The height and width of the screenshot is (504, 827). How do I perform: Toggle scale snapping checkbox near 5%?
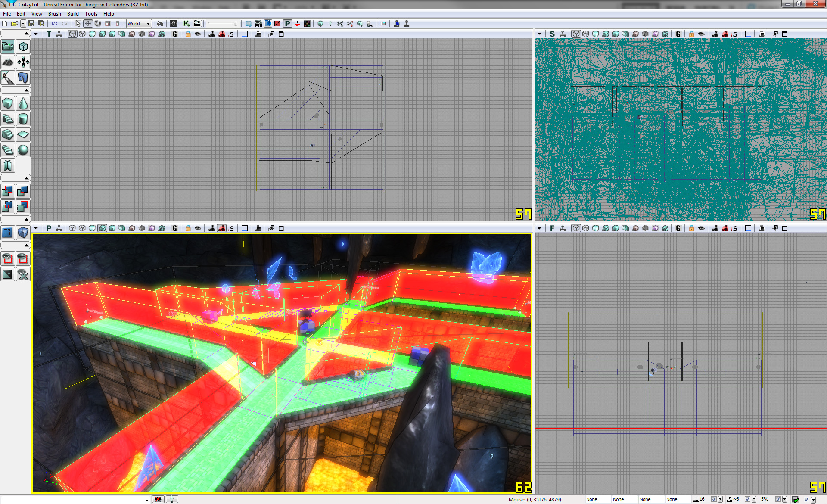click(x=778, y=499)
